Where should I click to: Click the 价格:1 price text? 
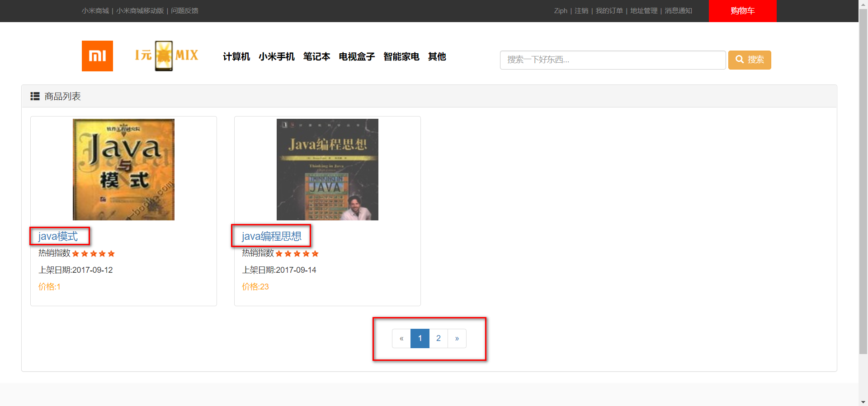(x=49, y=287)
